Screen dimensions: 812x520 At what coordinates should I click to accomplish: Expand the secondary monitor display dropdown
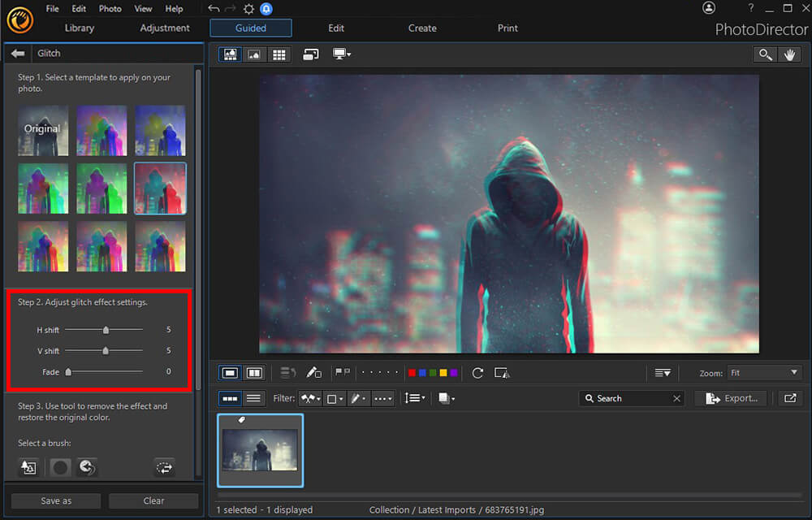341,54
